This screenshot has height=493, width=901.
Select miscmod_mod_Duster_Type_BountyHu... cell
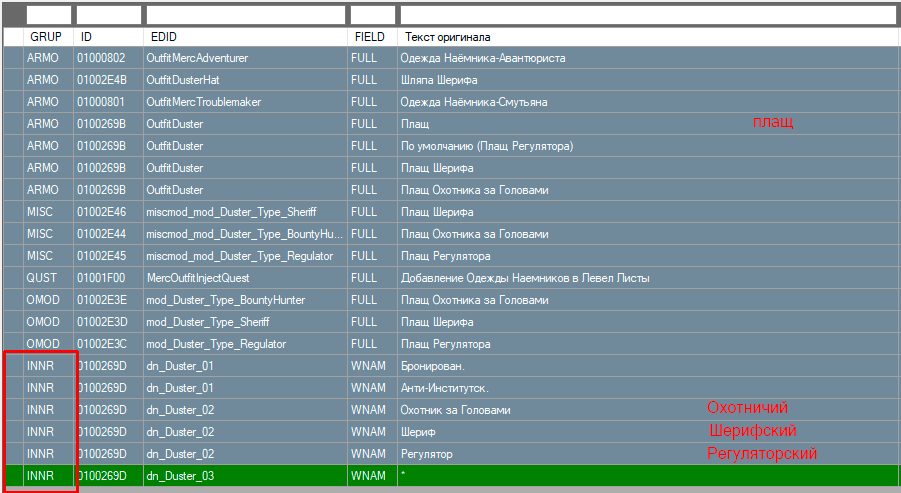click(245, 234)
